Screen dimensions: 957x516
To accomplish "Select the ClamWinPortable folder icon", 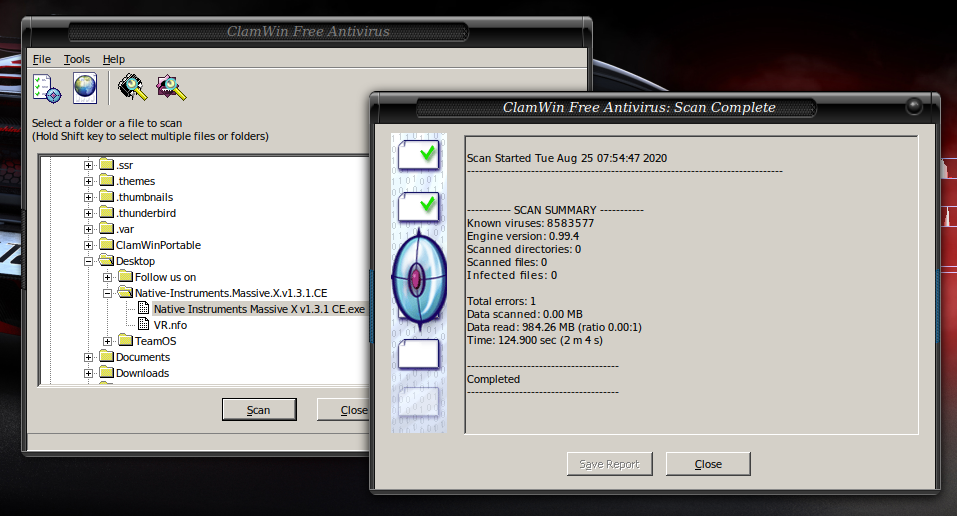I will click(x=107, y=244).
